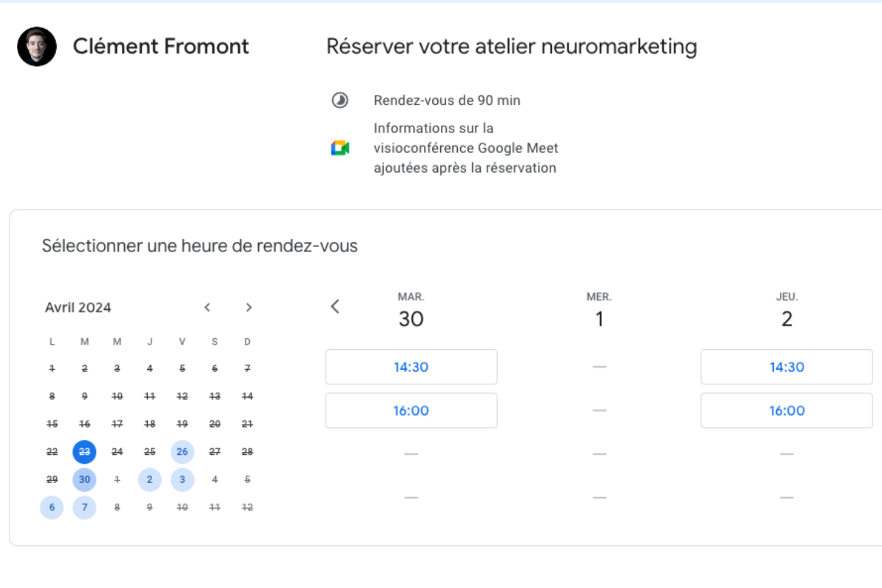Go to previous month in mini calendar

207,307
